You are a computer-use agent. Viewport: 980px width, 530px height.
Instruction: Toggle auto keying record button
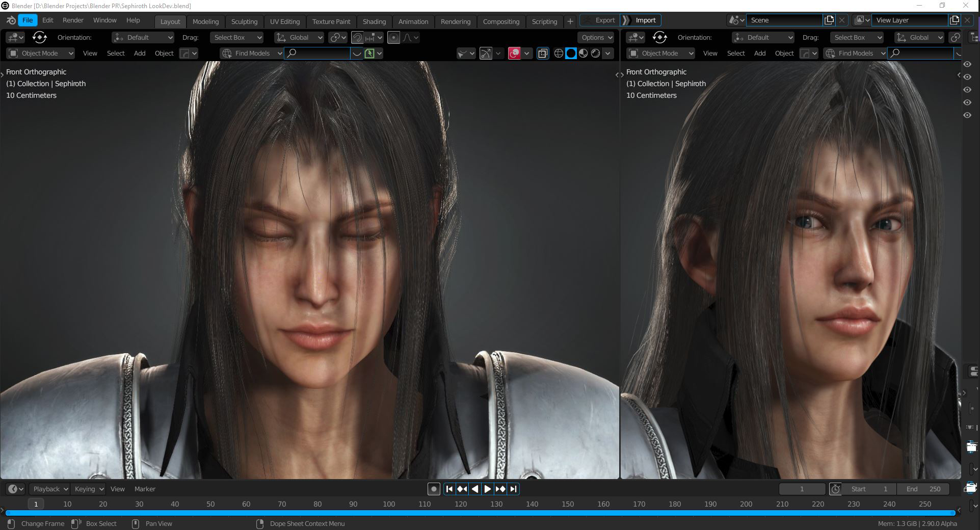coord(434,489)
